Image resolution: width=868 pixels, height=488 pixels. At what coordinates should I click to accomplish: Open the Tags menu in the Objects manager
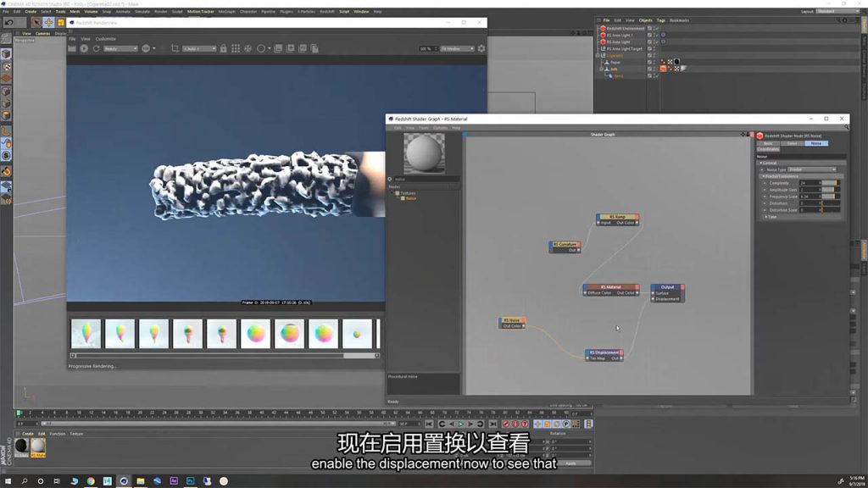click(x=661, y=20)
